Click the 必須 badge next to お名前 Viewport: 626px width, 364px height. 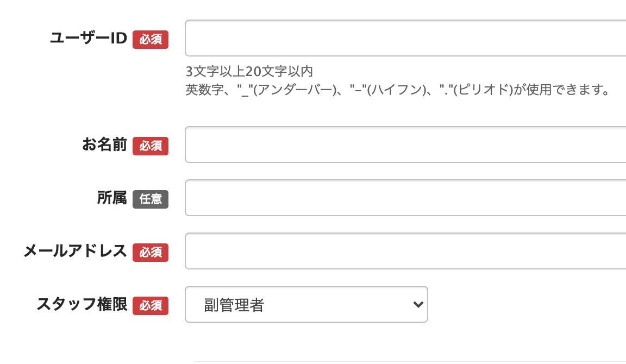point(151,146)
